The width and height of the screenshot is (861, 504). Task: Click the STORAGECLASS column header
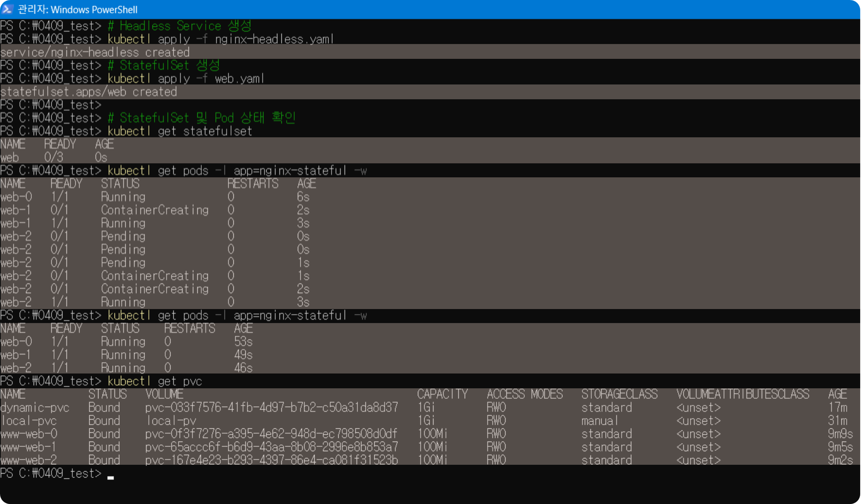tap(619, 394)
